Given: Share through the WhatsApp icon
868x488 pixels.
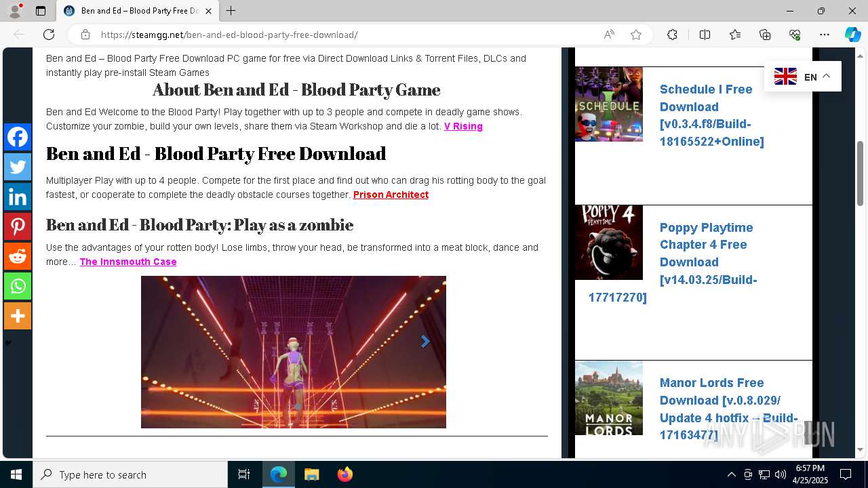Looking at the screenshot, I should (x=18, y=286).
